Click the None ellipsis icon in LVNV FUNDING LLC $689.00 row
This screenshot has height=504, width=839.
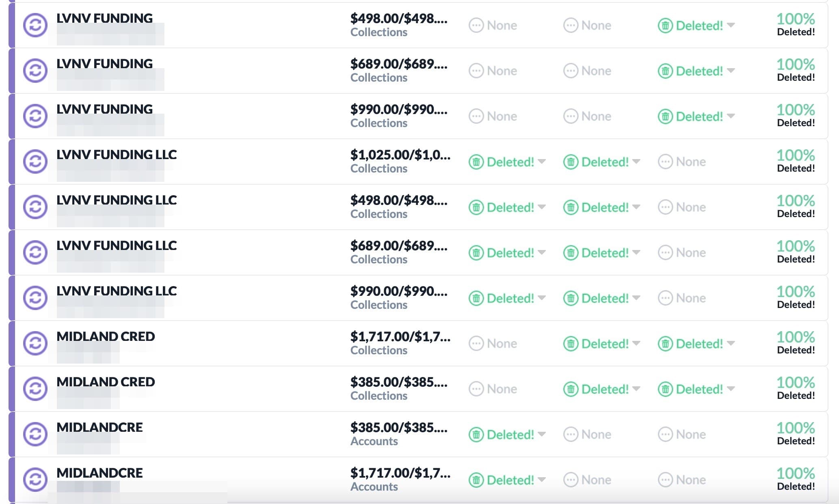coord(665,253)
